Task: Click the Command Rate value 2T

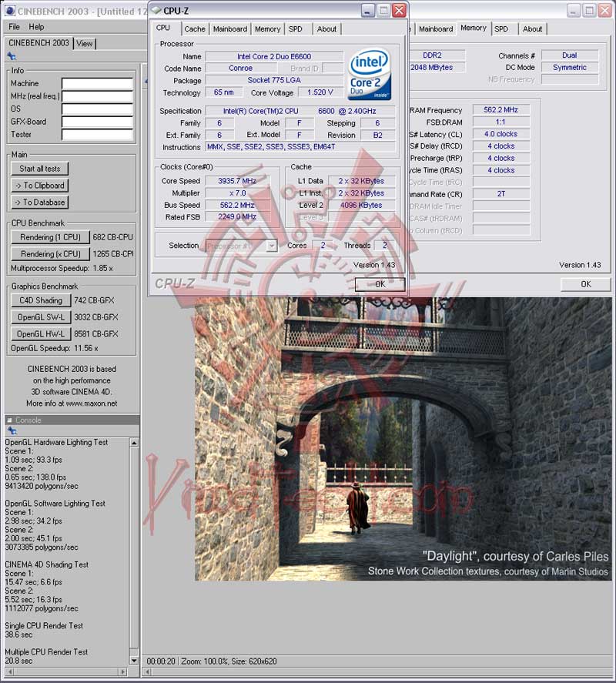Action: tap(501, 194)
